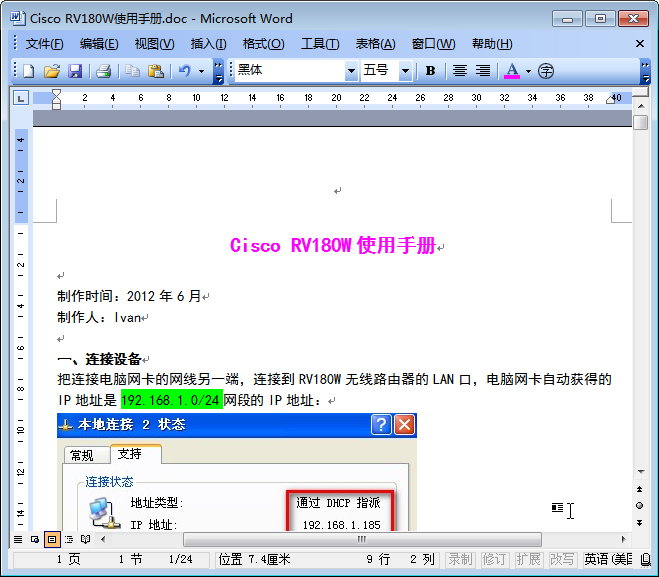Image resolution: width=659 pixels, height=577 pixels.
Task: Open the 视图(V) menu
Action: click(154, 44)
